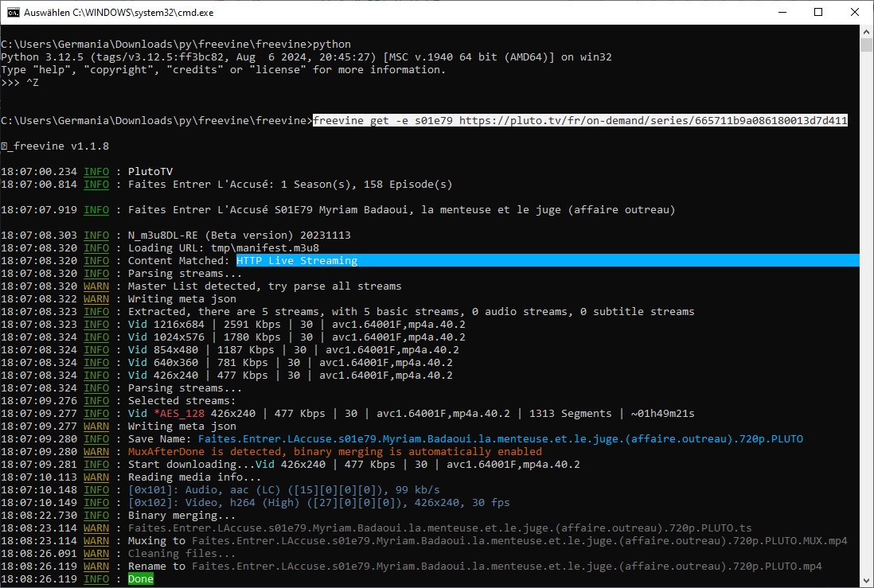Image resolution: width=874 pixels, height=588 pixels.
Task: Click the ~01h49m21s duration text
Action: click(663, 414)
